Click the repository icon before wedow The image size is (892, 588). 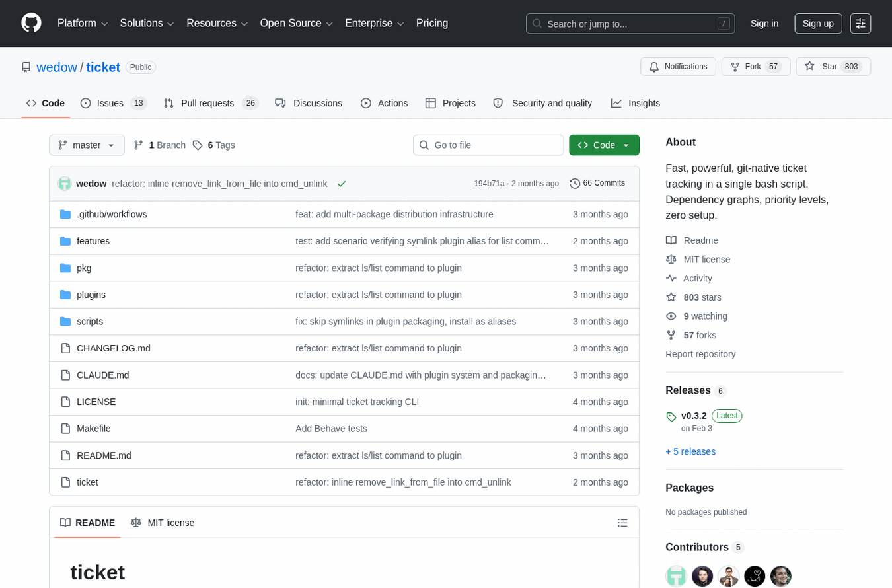tap(26, 67)
